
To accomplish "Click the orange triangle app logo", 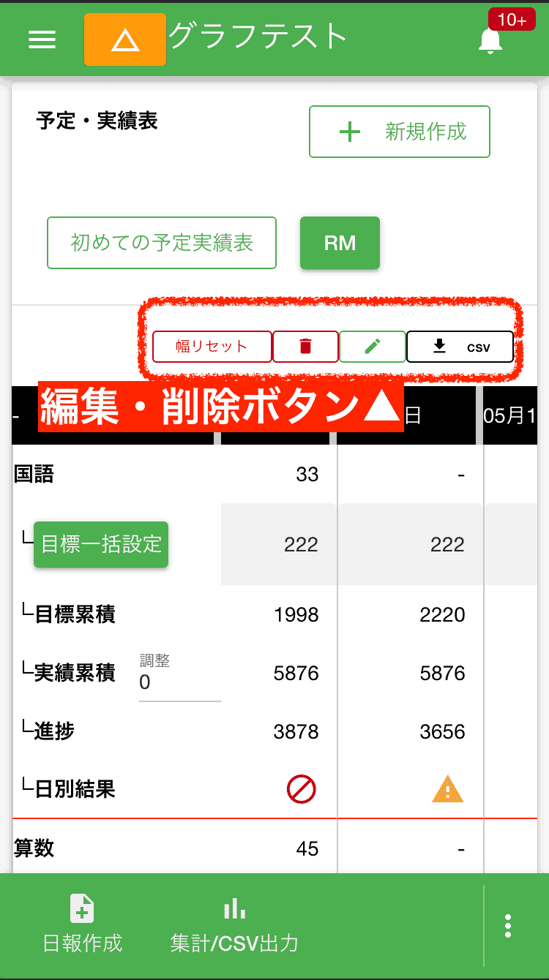I will (x=124, y=39).
